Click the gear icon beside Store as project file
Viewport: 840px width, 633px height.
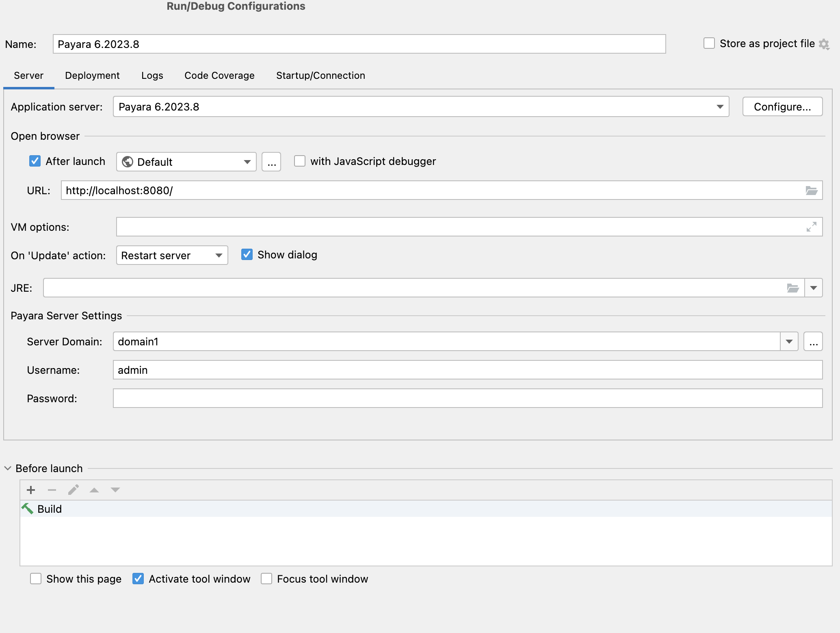pyautogui.click(x=824, y=44)
